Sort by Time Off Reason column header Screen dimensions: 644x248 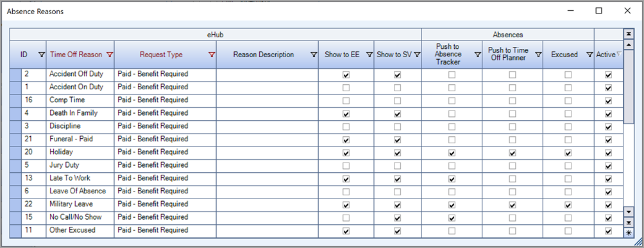pos(76,54)
